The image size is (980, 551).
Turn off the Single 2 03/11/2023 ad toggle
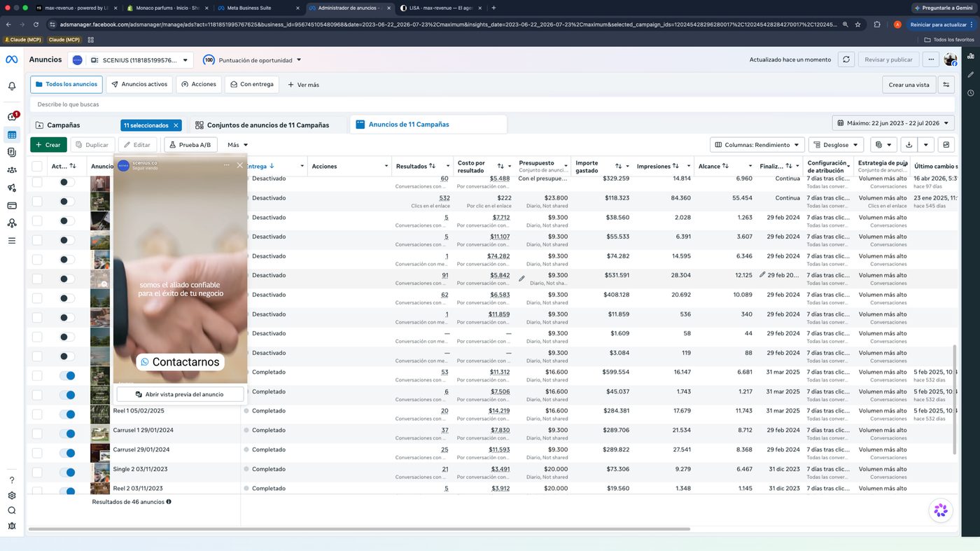pyautogui.click(x=67, y=472)
